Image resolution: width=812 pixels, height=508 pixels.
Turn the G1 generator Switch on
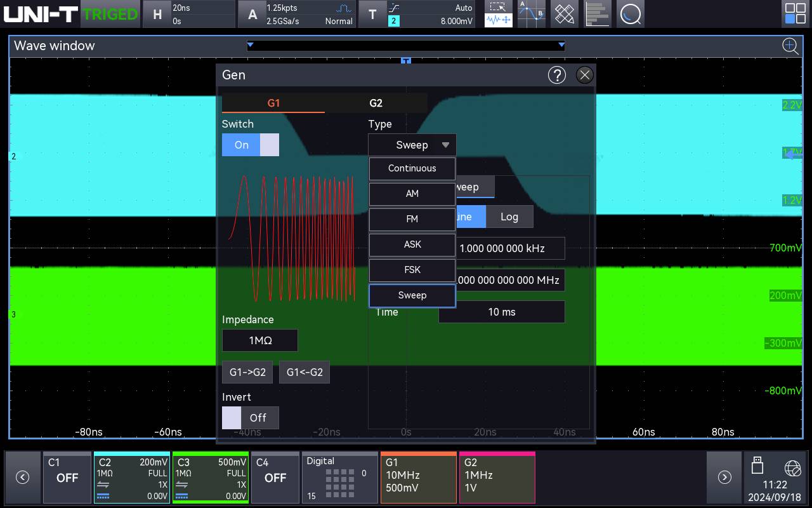pyautogui.click(x=240, y=145)
